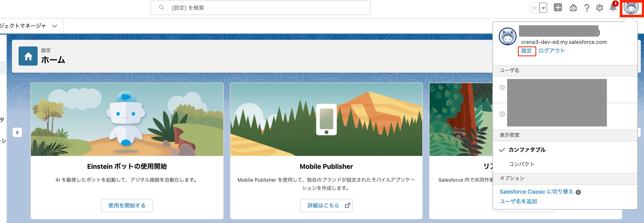
Task: Expand the オブジェクトマネージャ tab chevron
Action: pos(54,26)
